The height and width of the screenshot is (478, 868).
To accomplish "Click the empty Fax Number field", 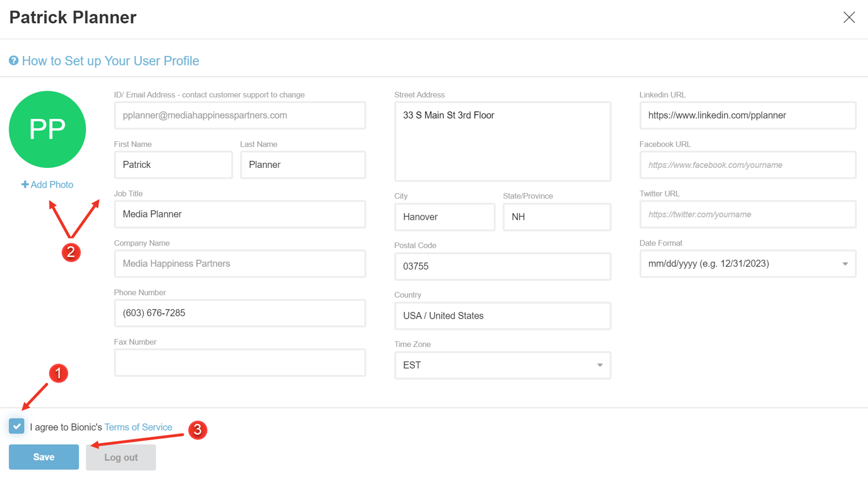I will [x=240, y=363].
